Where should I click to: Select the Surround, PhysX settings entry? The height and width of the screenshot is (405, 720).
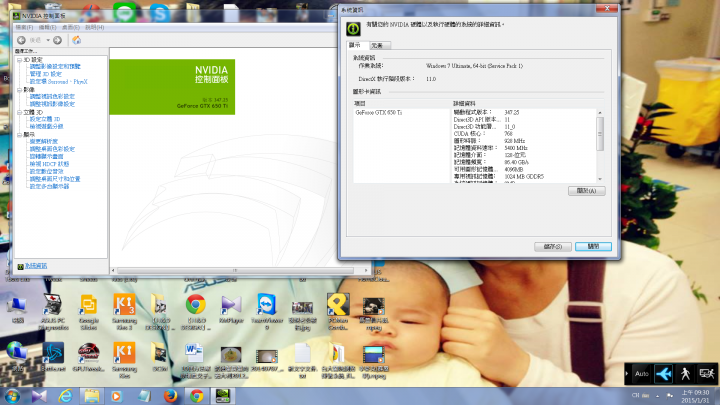point(58,82)
